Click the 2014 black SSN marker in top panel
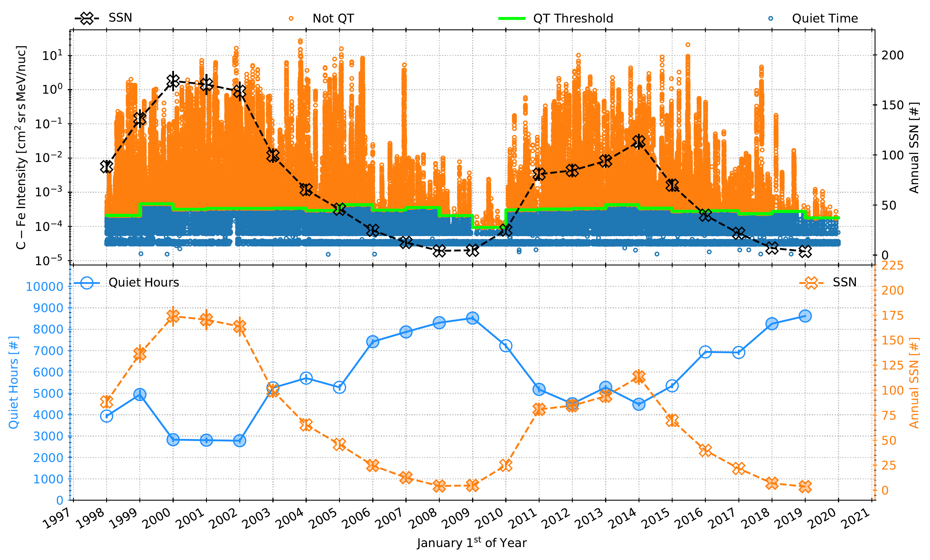Screen dimensions: 930x560 pyautogui.click(x=639, y=142)
